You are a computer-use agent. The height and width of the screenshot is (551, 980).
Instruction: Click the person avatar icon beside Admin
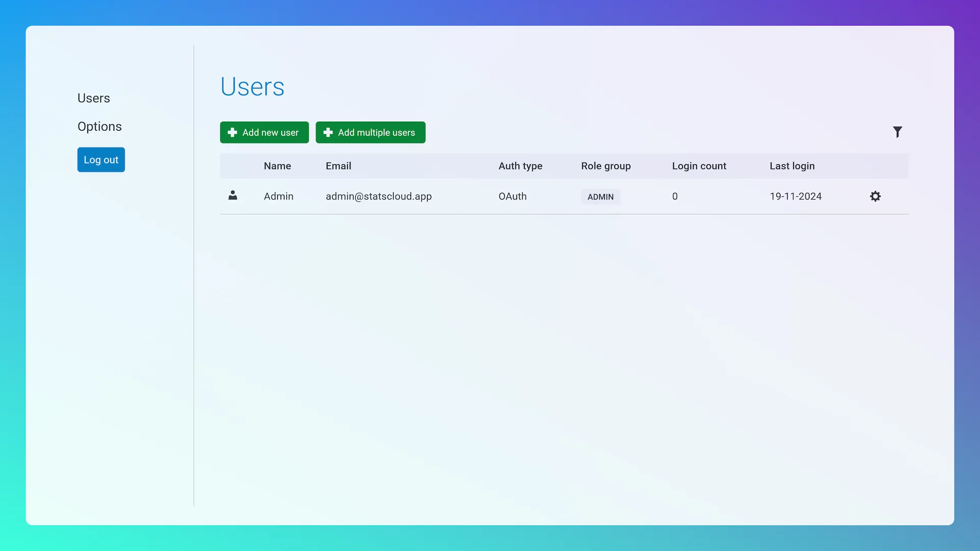[x=233, y=195]
